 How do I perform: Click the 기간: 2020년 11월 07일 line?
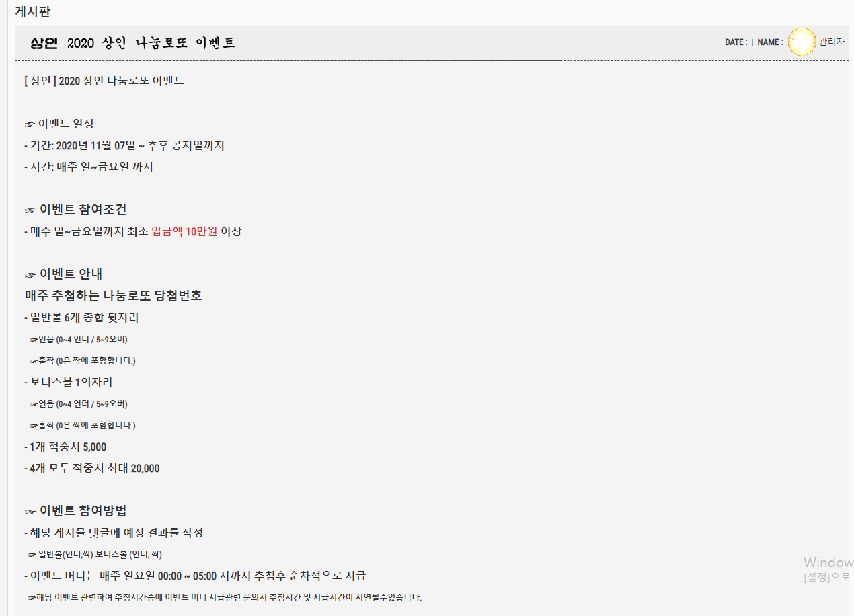124,145
